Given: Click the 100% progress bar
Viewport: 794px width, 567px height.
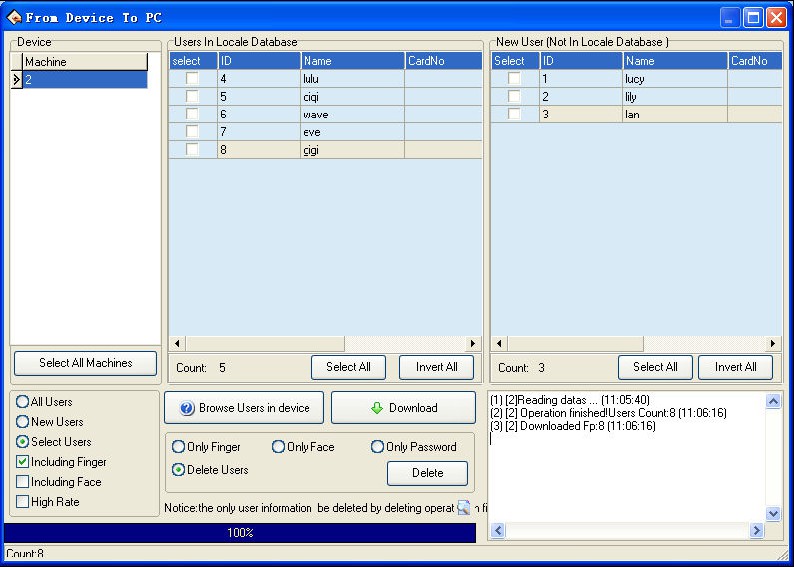Looking at the screenshot, I should coord(240,533).
